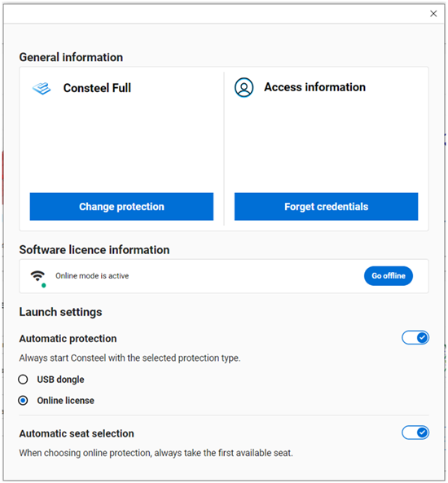Toggle the Automatic seat selection switch
This screenshot has height=483, width=448.
[415, 433]
